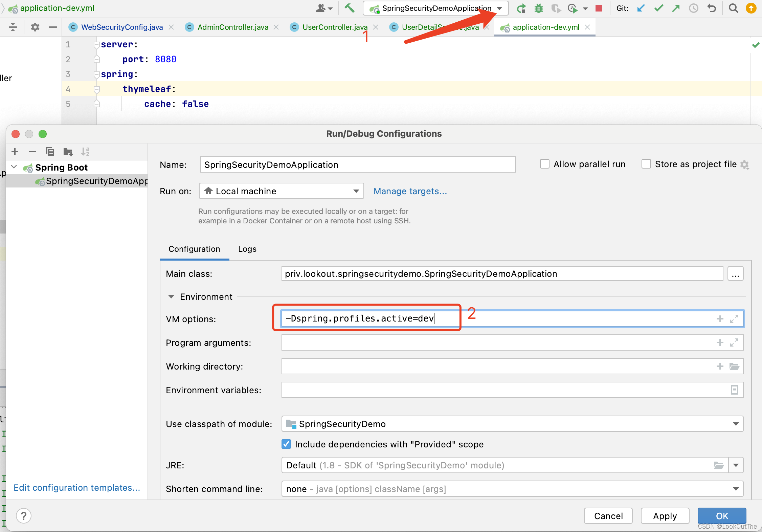The image size is (762, 532).
Task: Click the Git update project arrow icon
Action: pos(641,8)
